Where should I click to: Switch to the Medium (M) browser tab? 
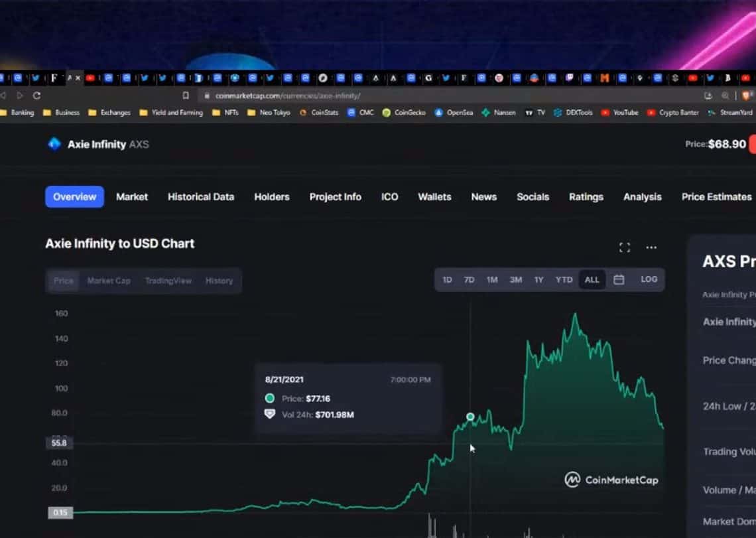604,78
